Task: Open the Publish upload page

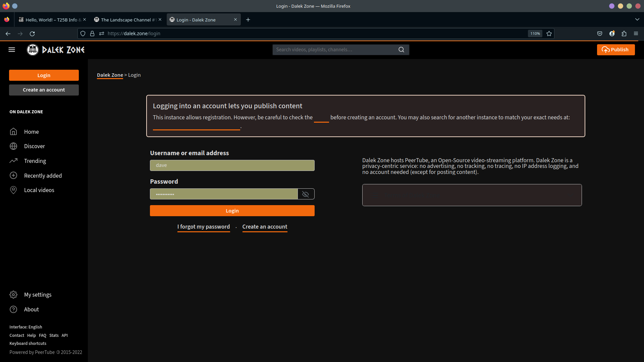Action: click(x=616, y=50)
